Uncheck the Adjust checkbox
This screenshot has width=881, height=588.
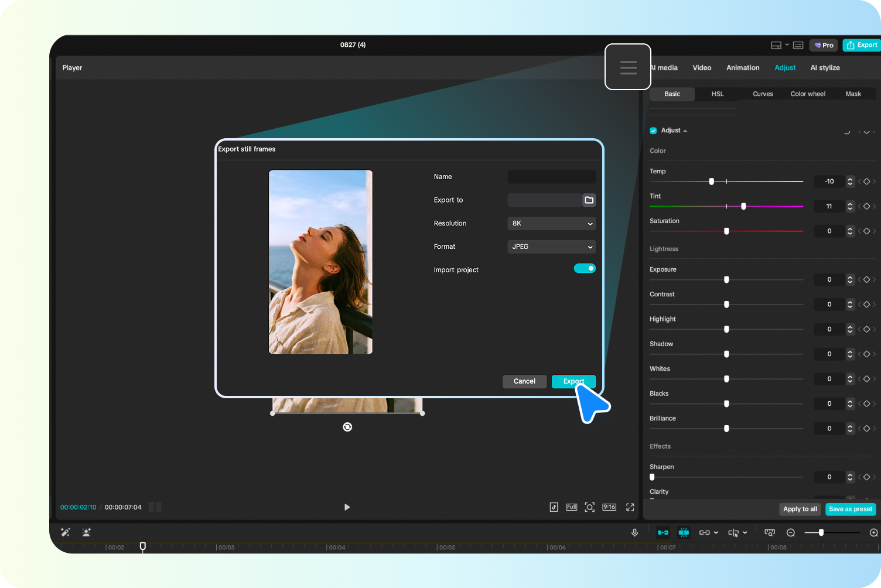653,131
